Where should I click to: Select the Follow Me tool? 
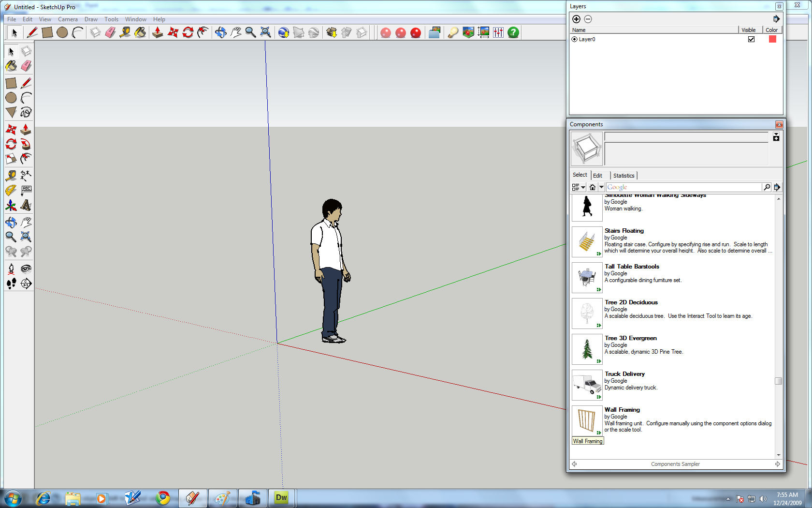[26, 144]
